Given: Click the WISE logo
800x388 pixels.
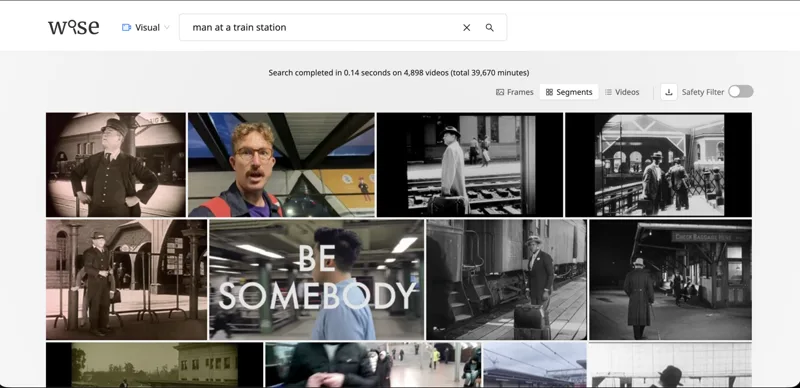Looking at the screenshot, I should (73, 27).
